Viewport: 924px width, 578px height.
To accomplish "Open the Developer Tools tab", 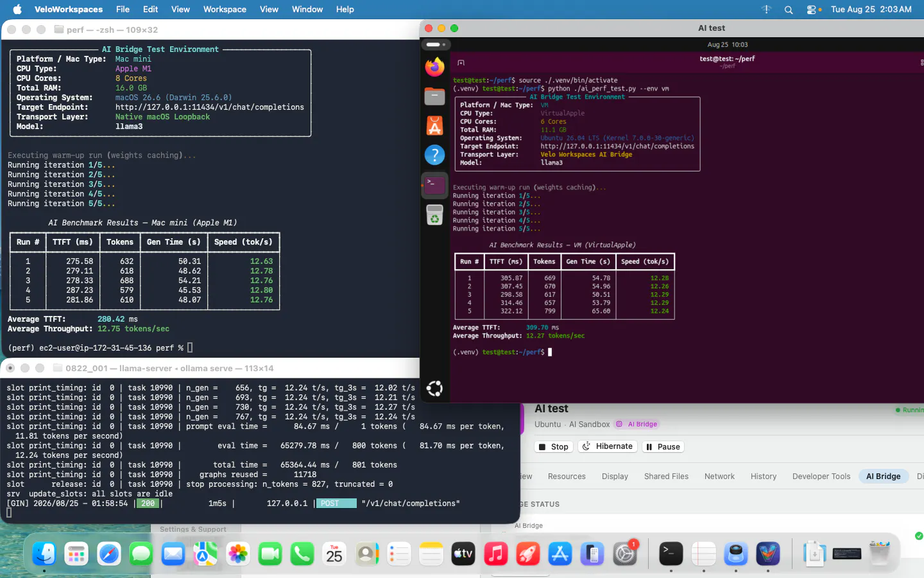I will click(x=821, y=477).
